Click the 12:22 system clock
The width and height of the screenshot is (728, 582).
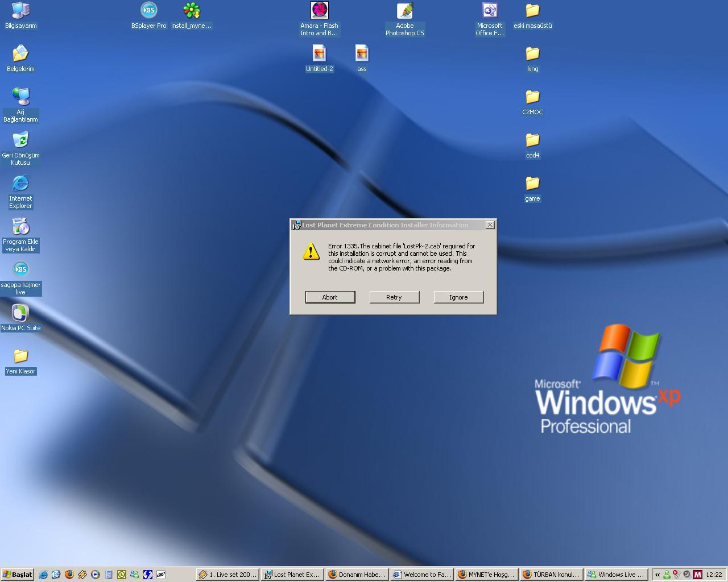tap(714, 575)
